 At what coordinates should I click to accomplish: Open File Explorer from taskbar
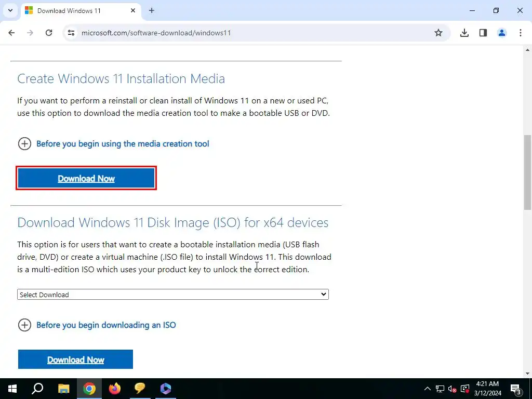63,389
